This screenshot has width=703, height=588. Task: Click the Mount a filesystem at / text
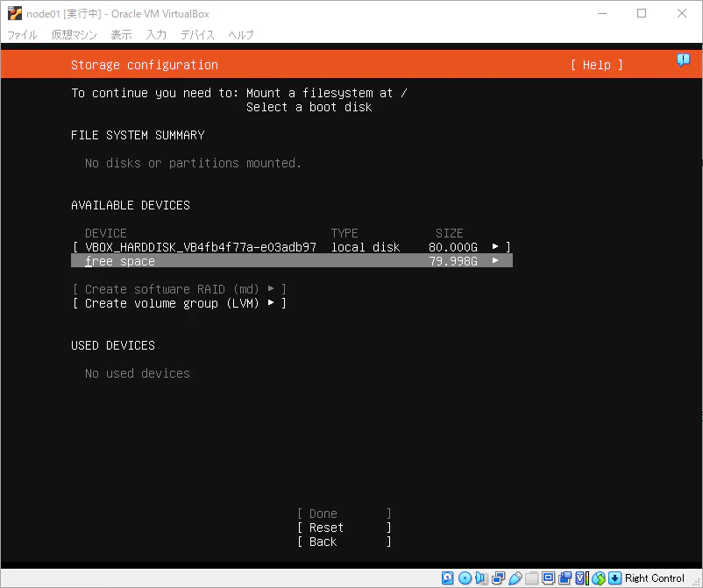(327, 93)
